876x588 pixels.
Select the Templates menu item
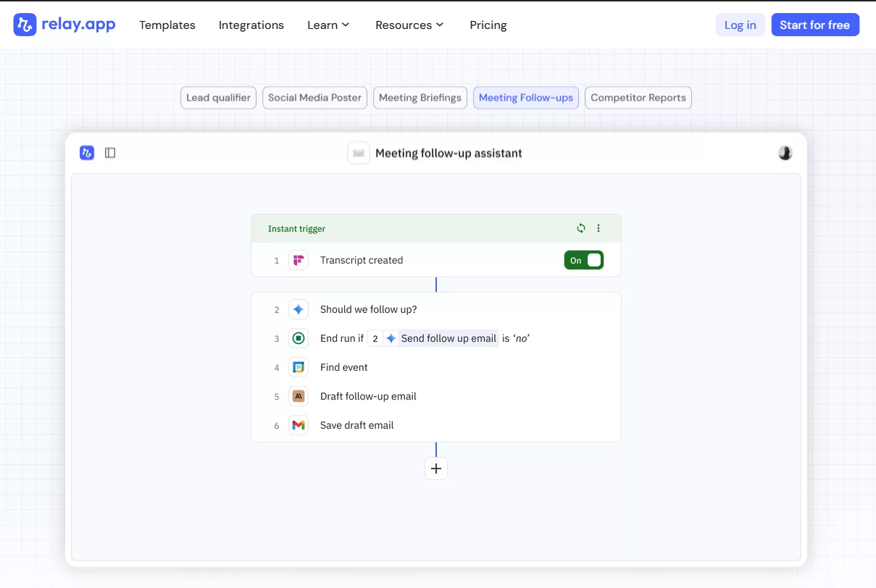tap(167, 25)
